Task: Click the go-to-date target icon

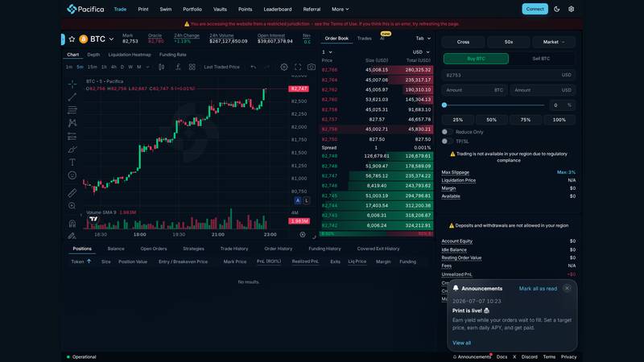Action: click(x=303, y=235)
